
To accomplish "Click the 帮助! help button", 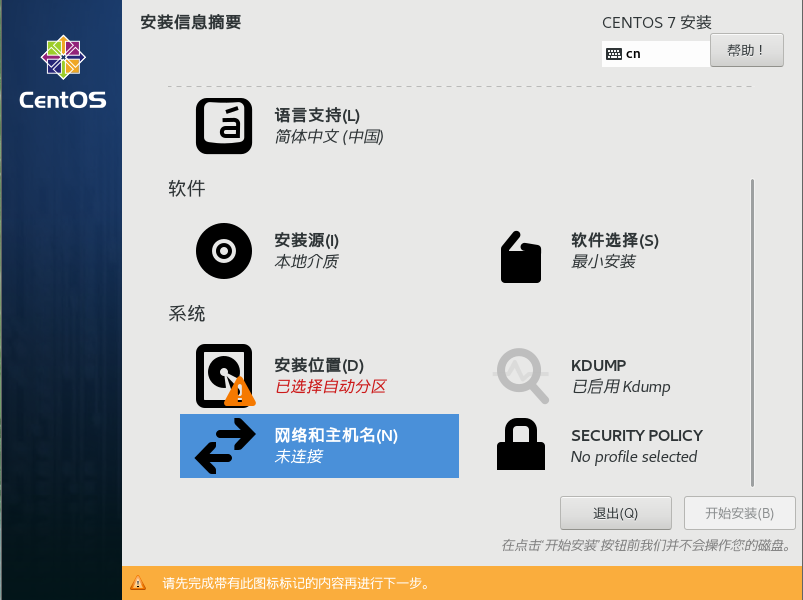I will click(747, 50).
